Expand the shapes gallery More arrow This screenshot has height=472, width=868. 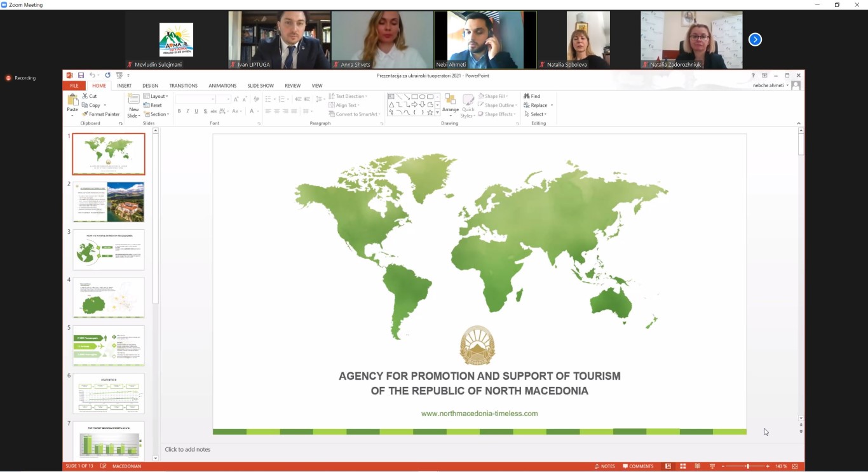pyautogui.click(x=437, y=113)
